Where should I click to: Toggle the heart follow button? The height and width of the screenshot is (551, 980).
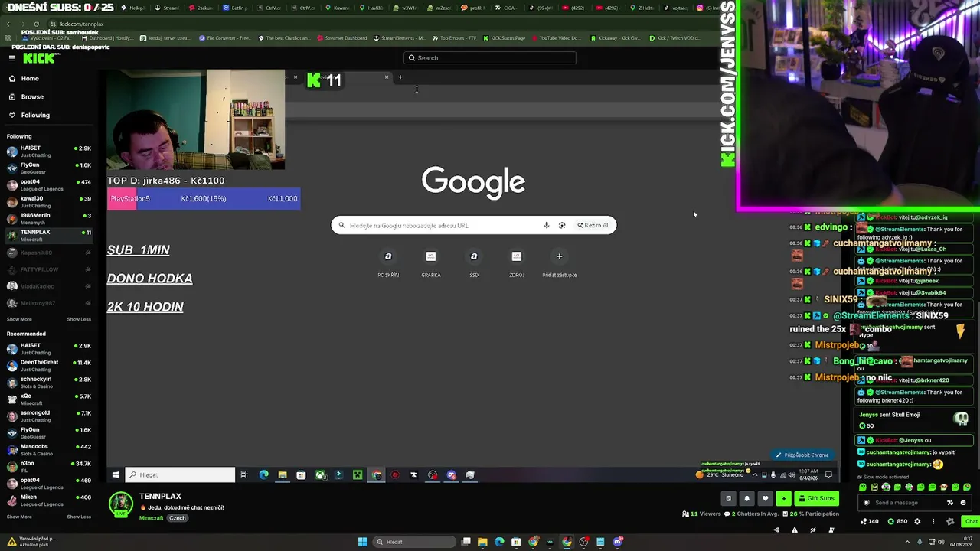(765, 498)
